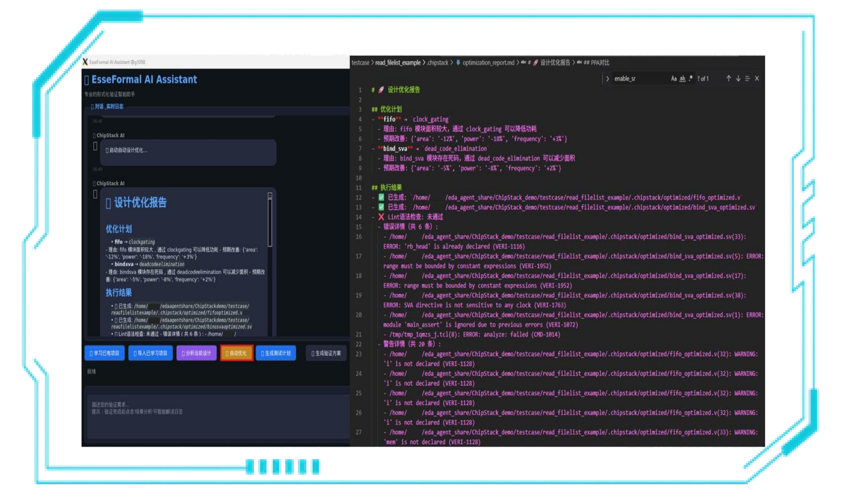Click line 6 预期改善 area -12% text
The image size is (868, 488).
pyautogui.click(x=475, y=139)
